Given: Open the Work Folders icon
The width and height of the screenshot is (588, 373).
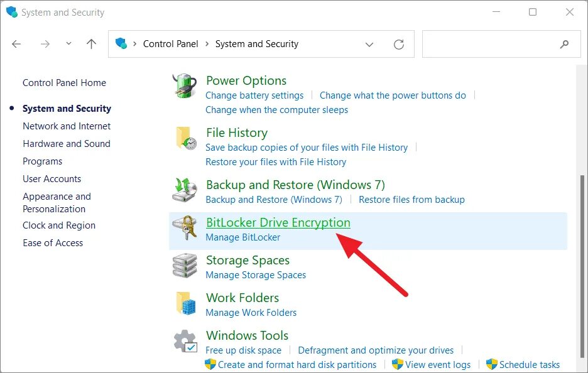Looking at the screenshot, I should tap(186, 303).
